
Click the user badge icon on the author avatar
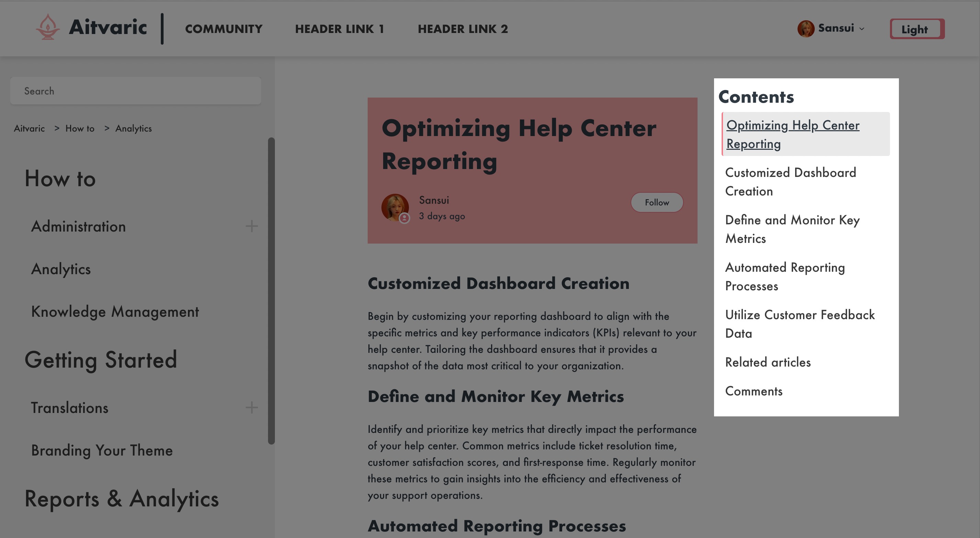[404, 218]
